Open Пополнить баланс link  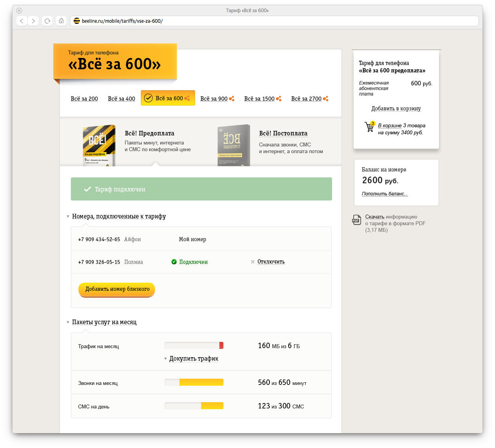[385, 194]
